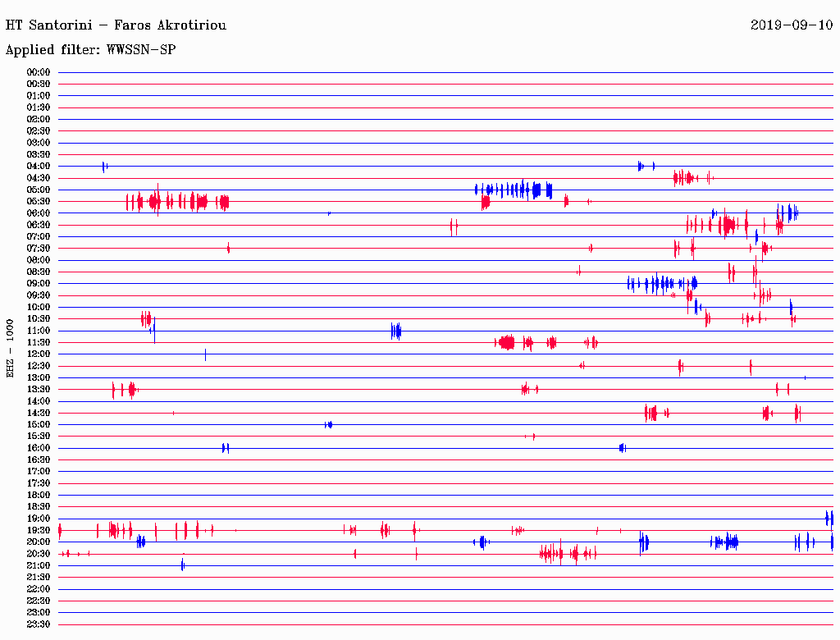
Task: Click the Applied filter: WWSSN-SP text
Action: tap(90, 50)
